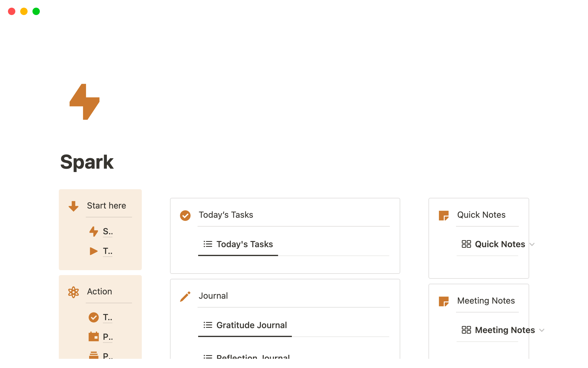The width and height of the screenshot is (588, 368).
Task: Click the large Spark lightning bolt page icon
Action: (85, 102)
